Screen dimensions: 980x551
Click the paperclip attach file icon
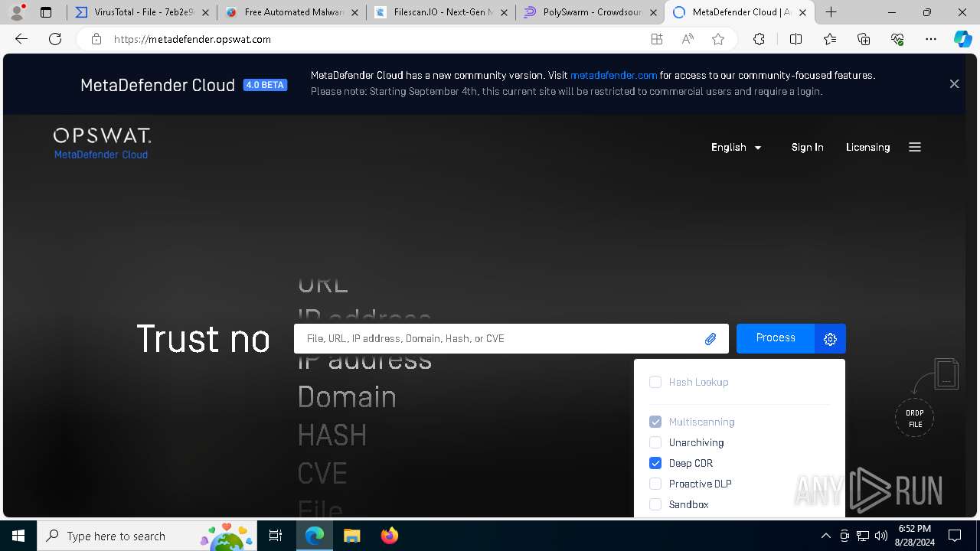tap(710, 339)
